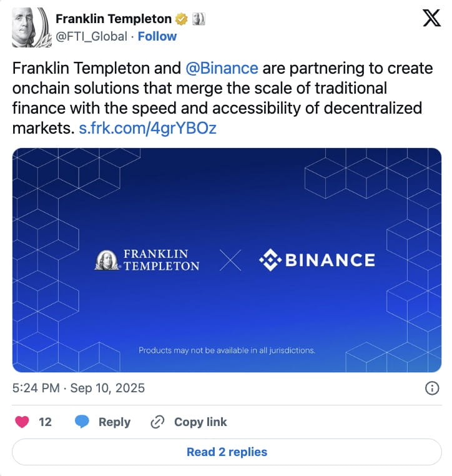Open the s.frk.com/4grYBOz link
This screenshot has width=452, height=476.
[x=148, y=128]
